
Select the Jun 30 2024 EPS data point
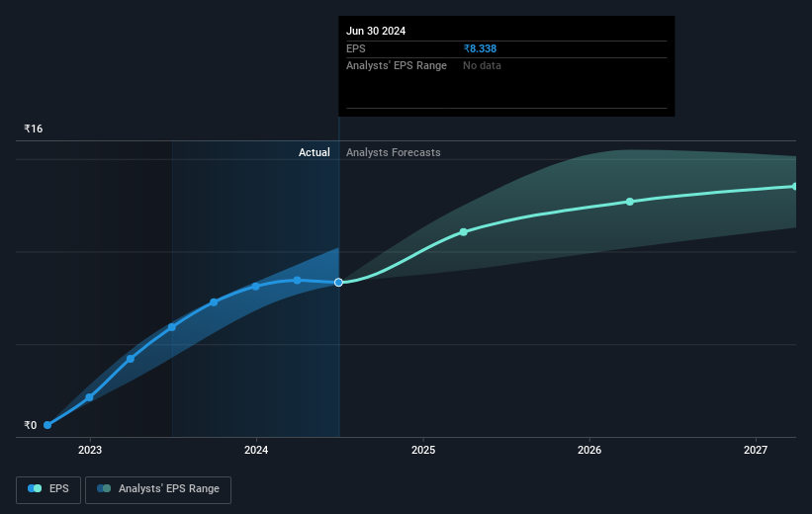click(338, 282)
